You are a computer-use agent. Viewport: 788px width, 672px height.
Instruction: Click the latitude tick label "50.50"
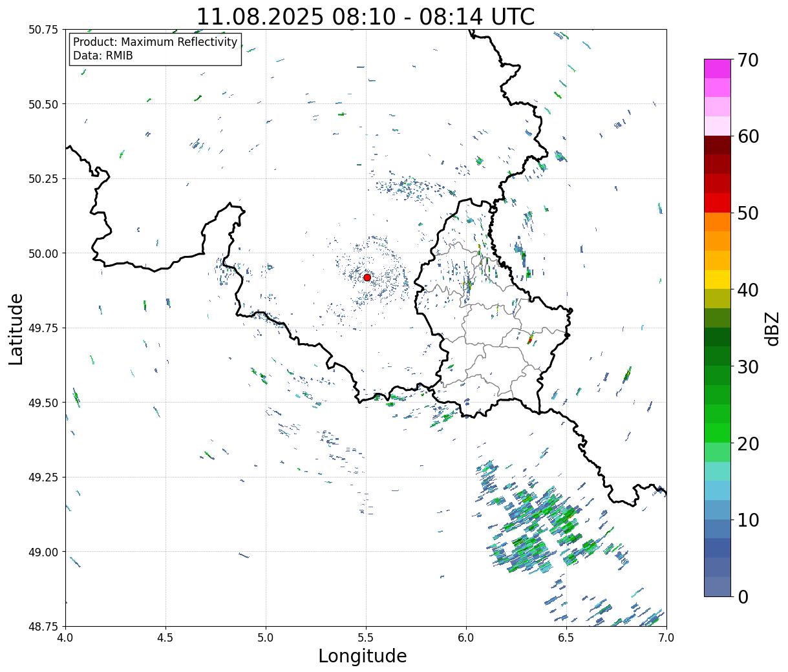(x=43, y=104)
